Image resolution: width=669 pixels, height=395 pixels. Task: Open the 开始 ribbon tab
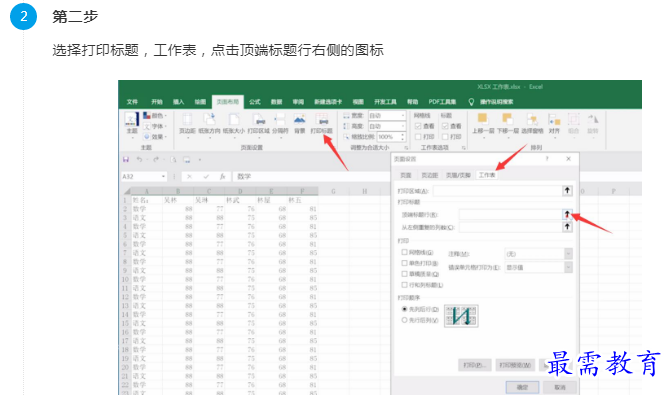[x=157, y=102]
